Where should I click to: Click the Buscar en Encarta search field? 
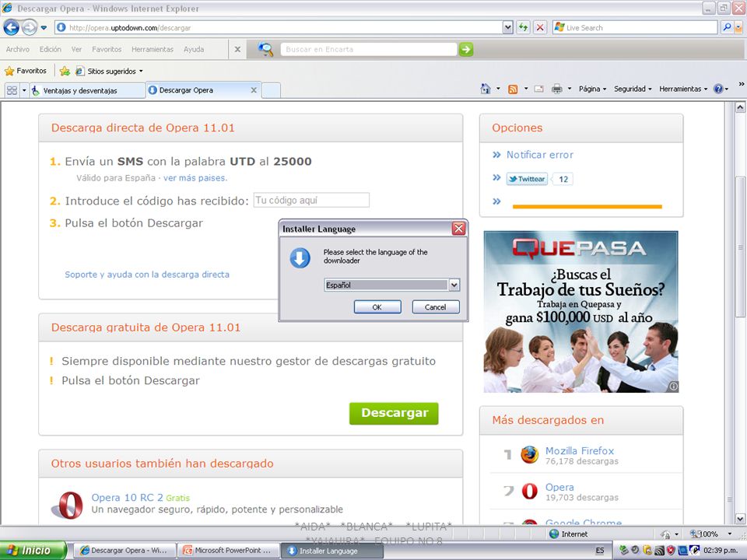pos(369,49)
